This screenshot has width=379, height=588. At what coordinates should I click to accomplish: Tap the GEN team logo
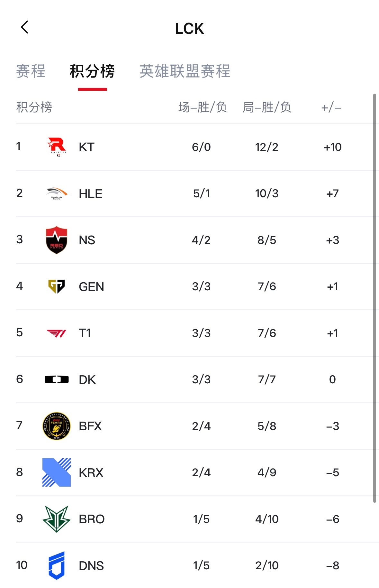pyautogui.click(x=57, y=286)
